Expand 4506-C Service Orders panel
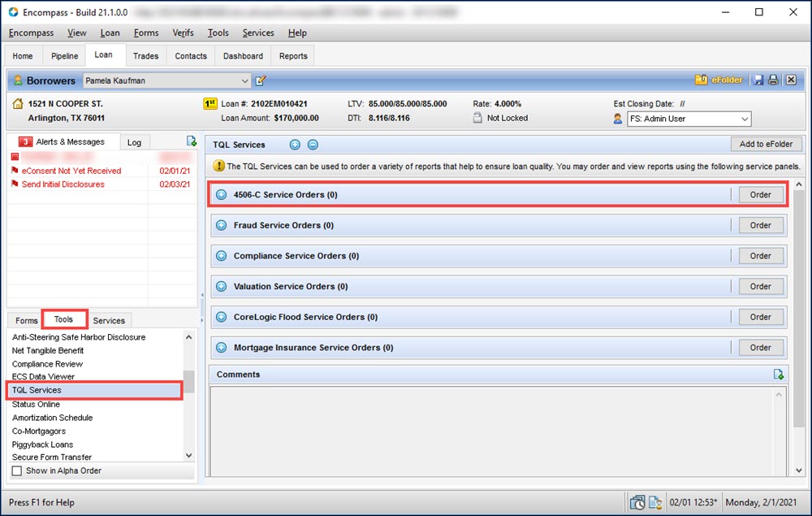 click(x=221, y=195)
